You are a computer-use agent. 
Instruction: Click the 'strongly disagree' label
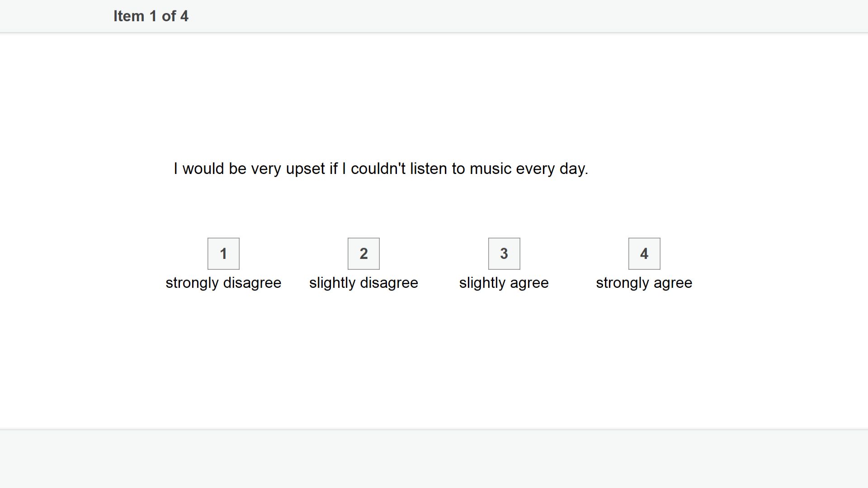pyautogui.click(x=223, y=283)
